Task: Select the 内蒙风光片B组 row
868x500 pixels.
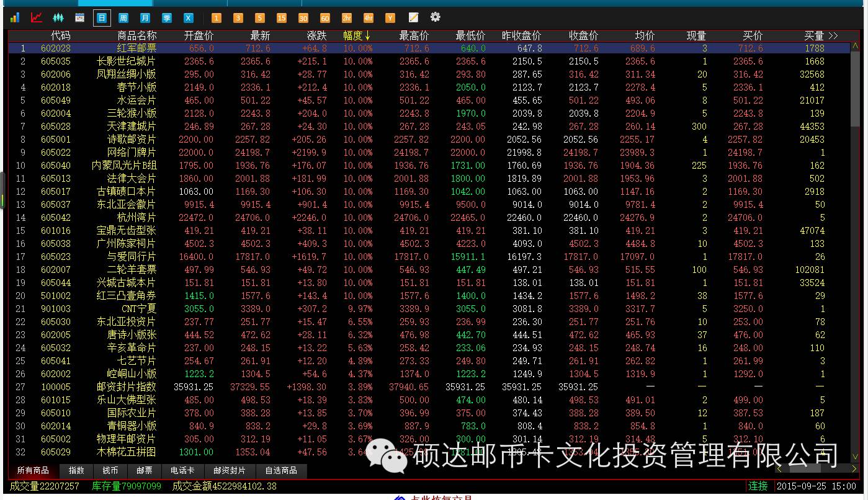Action: (429, 166)
